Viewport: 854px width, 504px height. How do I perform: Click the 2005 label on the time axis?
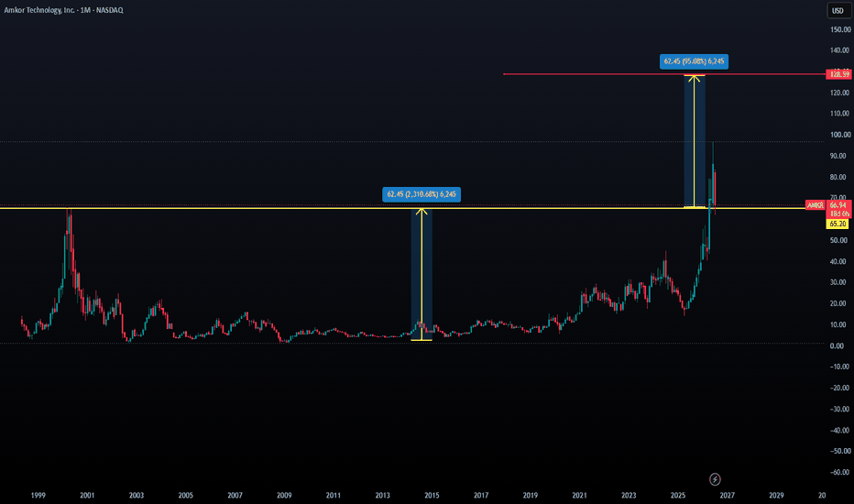pyautogui.click(x=186, y=495)
